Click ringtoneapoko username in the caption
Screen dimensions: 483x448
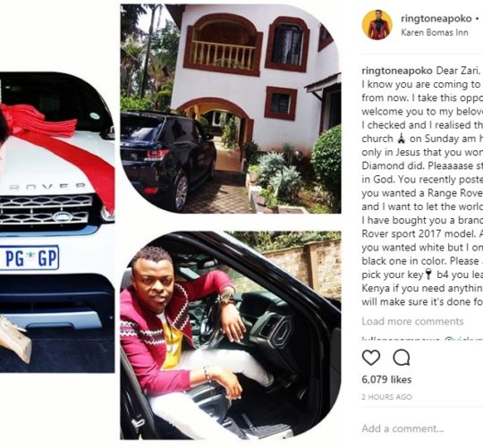point(397,71)
